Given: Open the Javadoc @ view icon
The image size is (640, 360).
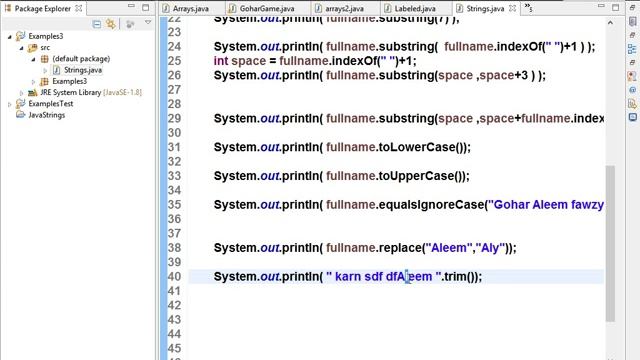Looking at the screenshot, I should (632, 90).
